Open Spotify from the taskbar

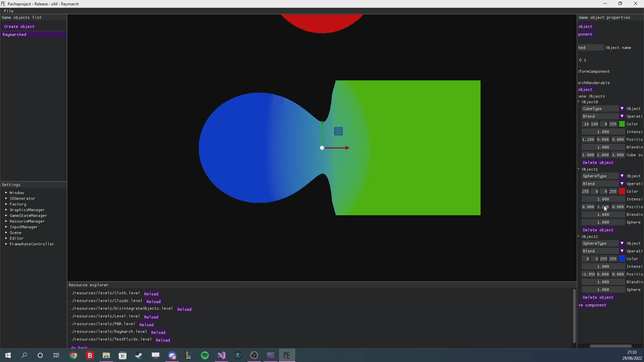[x=205, y=355]
